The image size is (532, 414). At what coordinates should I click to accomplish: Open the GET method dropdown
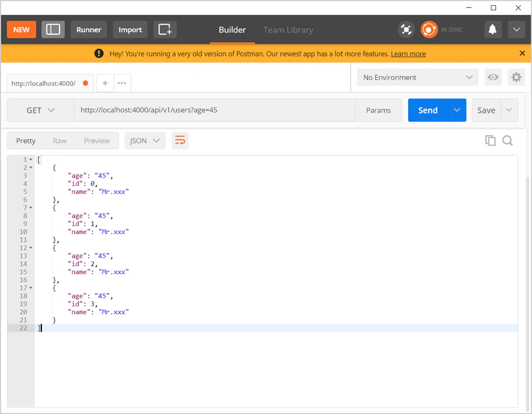tap(41, 110)
